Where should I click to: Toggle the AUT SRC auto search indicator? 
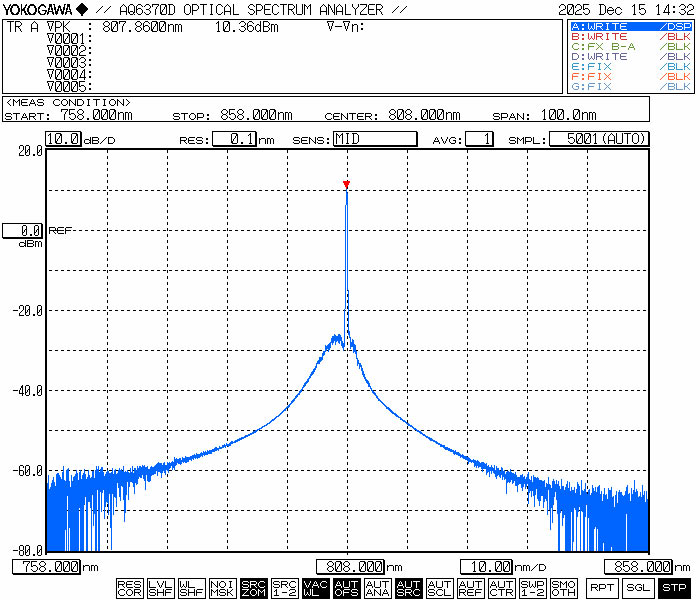[x=408, y=588]
